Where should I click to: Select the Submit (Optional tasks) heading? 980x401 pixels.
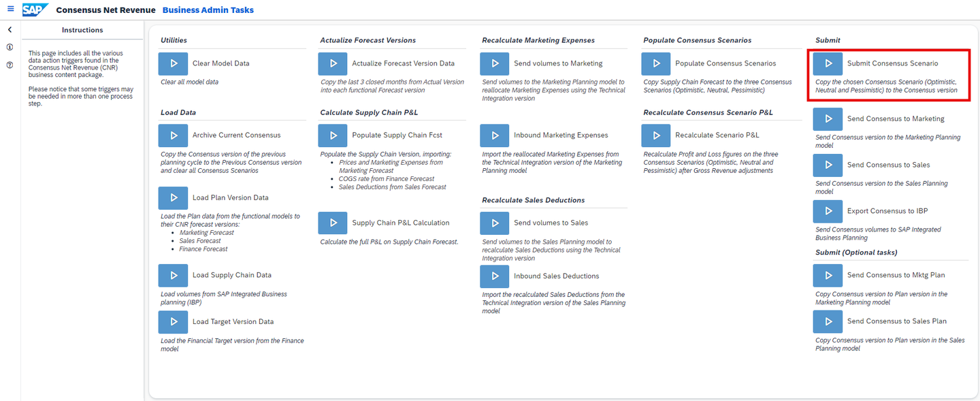click(x=856, y=253)
